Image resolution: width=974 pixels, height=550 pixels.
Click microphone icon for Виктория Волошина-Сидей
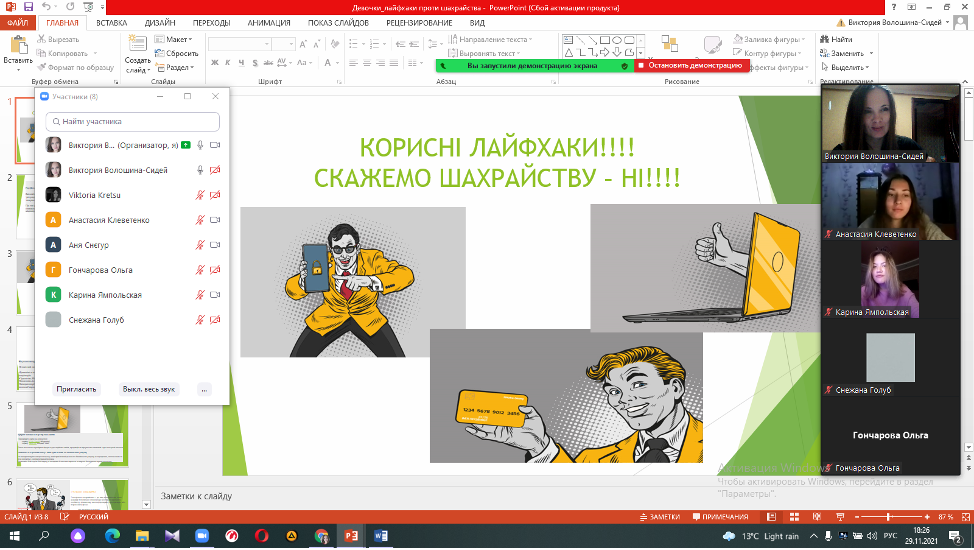(200, 170)
